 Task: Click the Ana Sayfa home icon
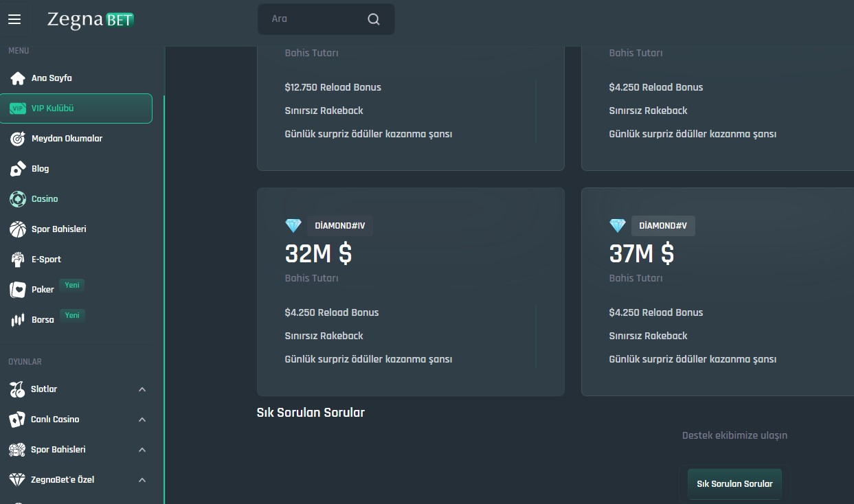pos(18,78)
